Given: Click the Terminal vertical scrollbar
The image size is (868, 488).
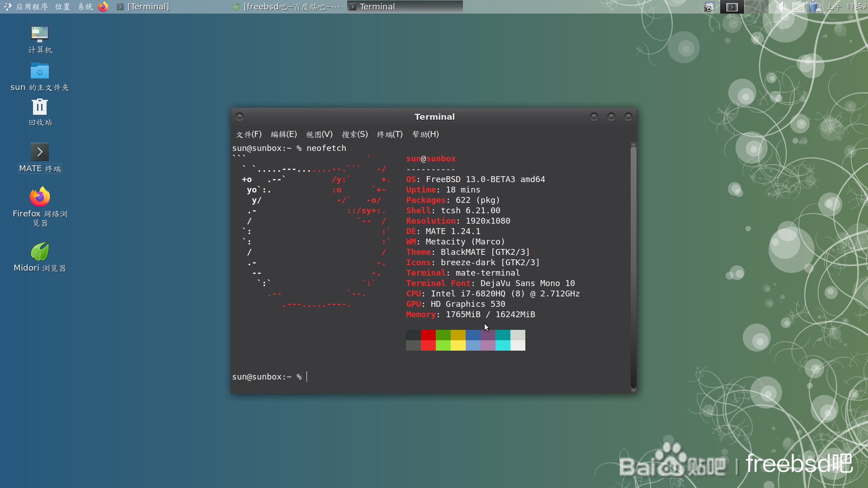Looking at the screenshot, I should click(633, 267).
